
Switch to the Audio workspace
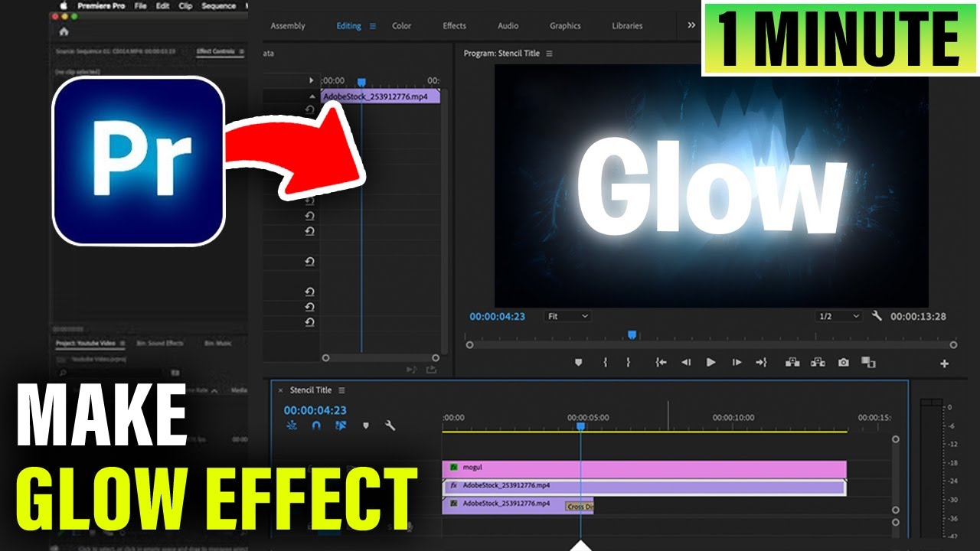[508, 26]
